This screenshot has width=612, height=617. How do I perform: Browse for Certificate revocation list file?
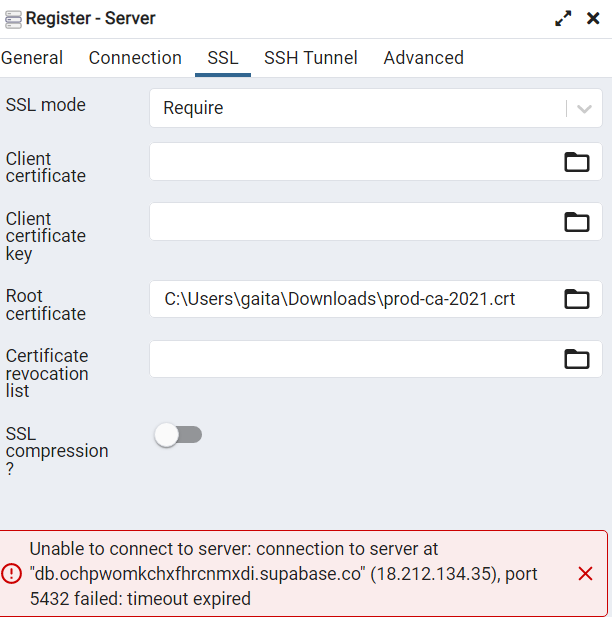pos(577,359)
